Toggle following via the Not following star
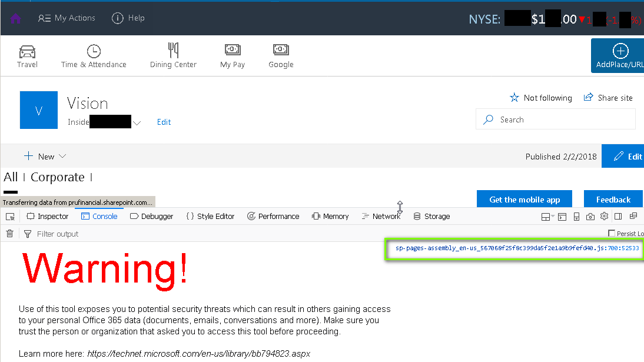 (514, 98)
